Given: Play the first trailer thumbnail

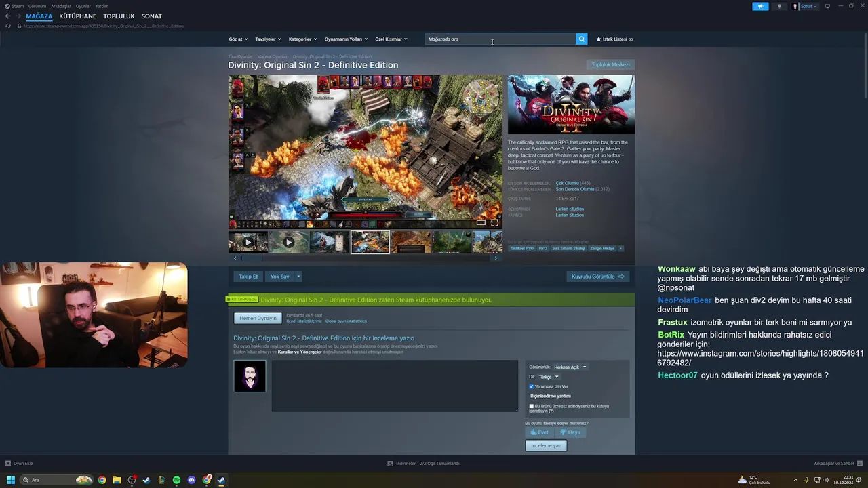Looking at the screenshot, I should click(x=248, y=242).
